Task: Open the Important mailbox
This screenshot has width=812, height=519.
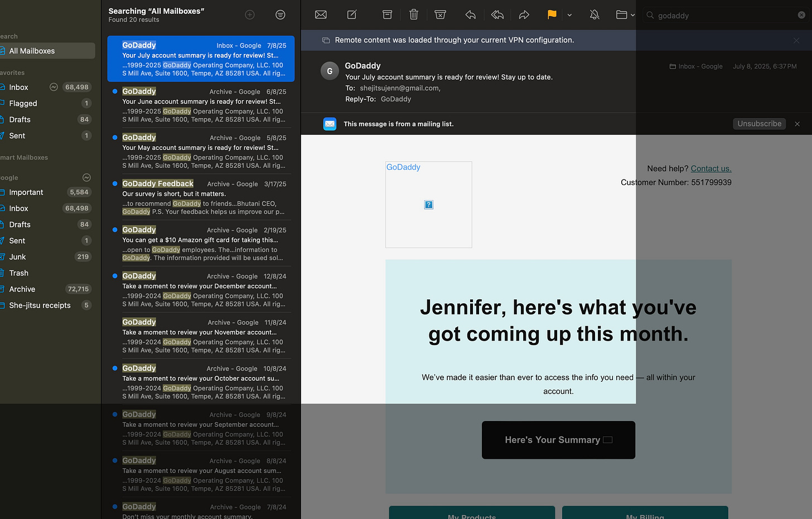Action: pyautogui.click(x=47, y=192)
